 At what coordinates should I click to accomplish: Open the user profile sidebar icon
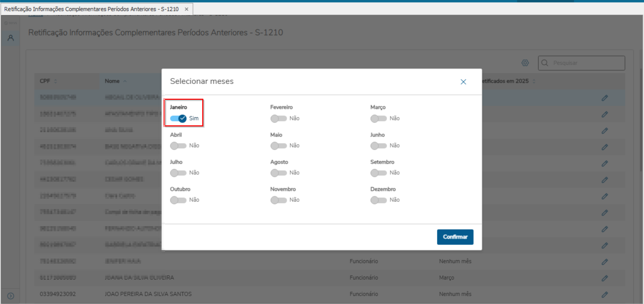pyautogui.click(x=11, y=38)
